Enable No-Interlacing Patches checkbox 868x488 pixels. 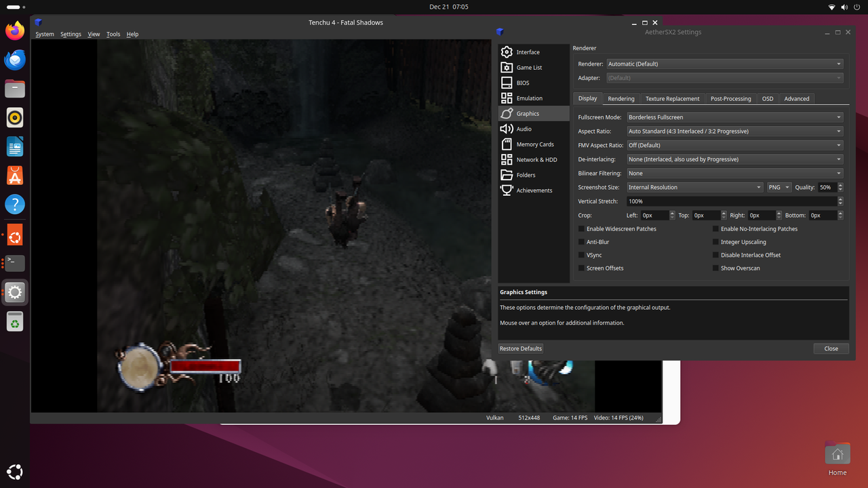point(715,229)
